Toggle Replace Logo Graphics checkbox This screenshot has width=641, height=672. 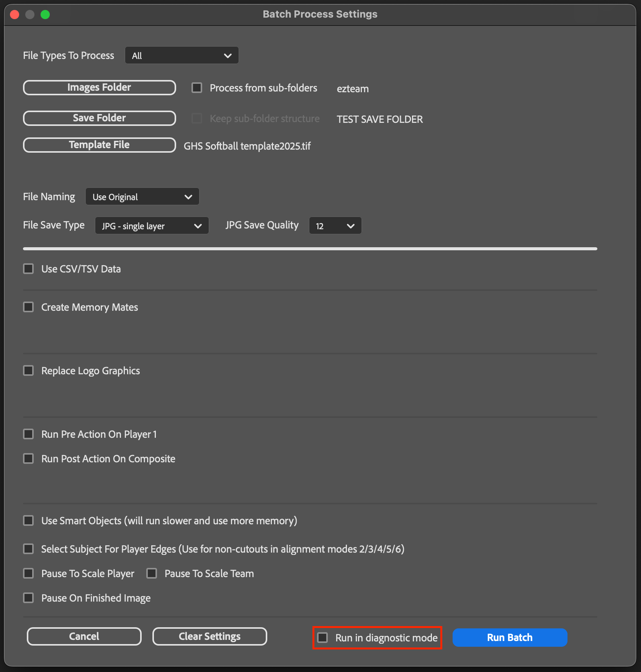point(29,371)
